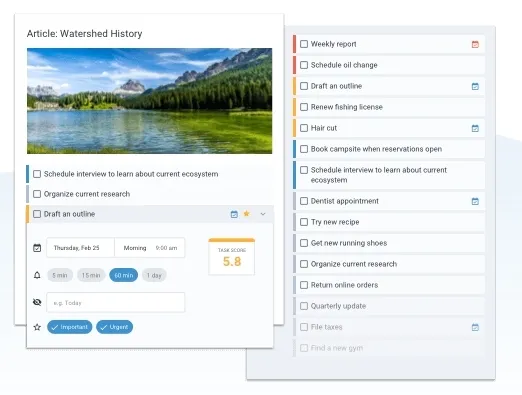The height and width of the screenshot is (395, 522).
Task: Toggle the Important tag chip
Action: [x=69, y=327]
